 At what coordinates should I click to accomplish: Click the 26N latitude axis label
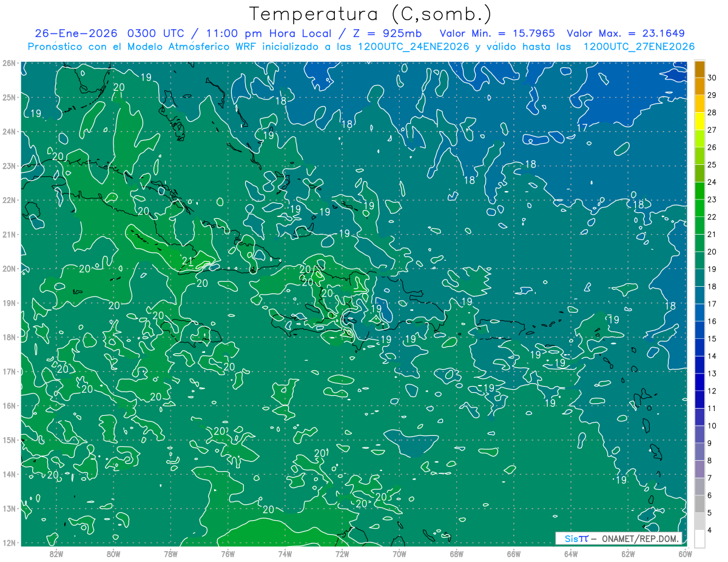click(8, 63)
